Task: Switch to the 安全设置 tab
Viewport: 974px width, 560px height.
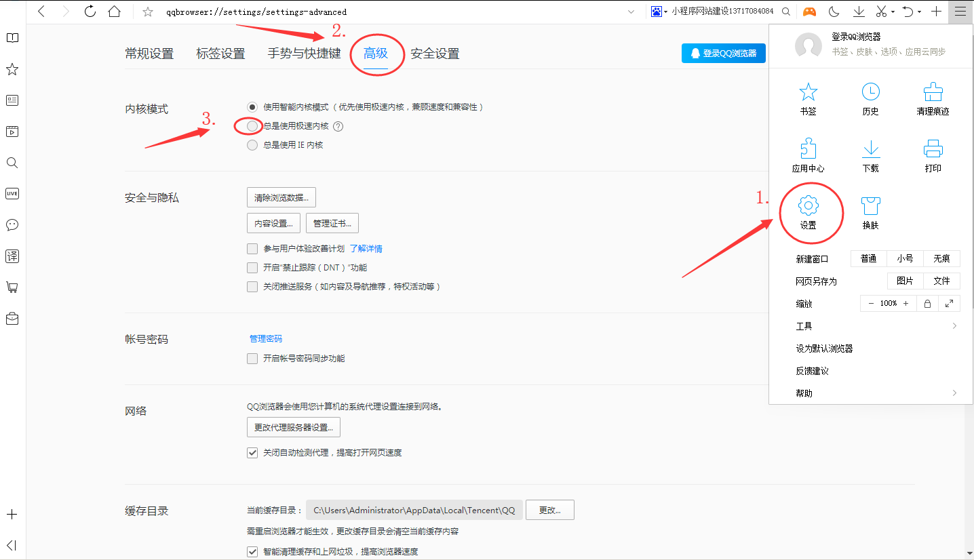Action: pyautogui.click(x=436, y=54)
